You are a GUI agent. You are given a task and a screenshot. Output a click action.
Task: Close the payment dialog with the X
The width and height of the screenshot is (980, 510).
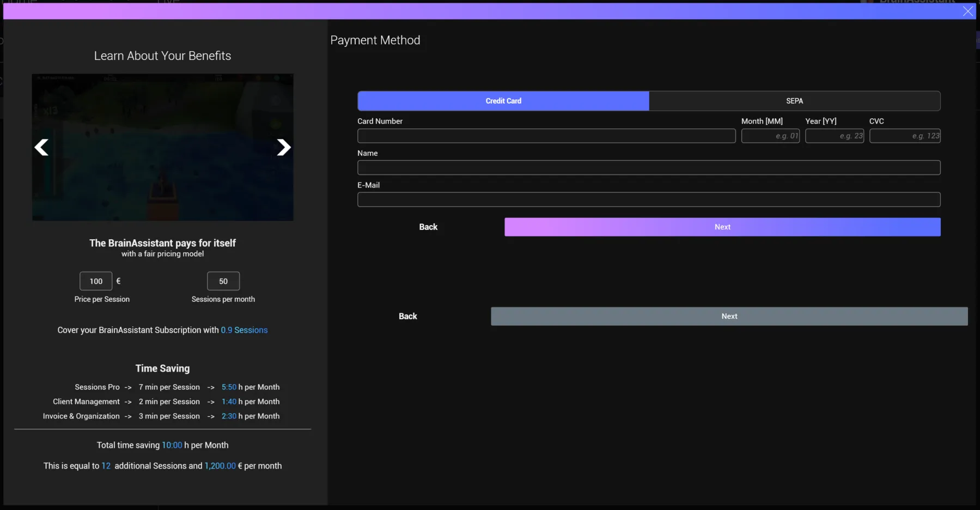pyautogui.click(x=968, y=11)
